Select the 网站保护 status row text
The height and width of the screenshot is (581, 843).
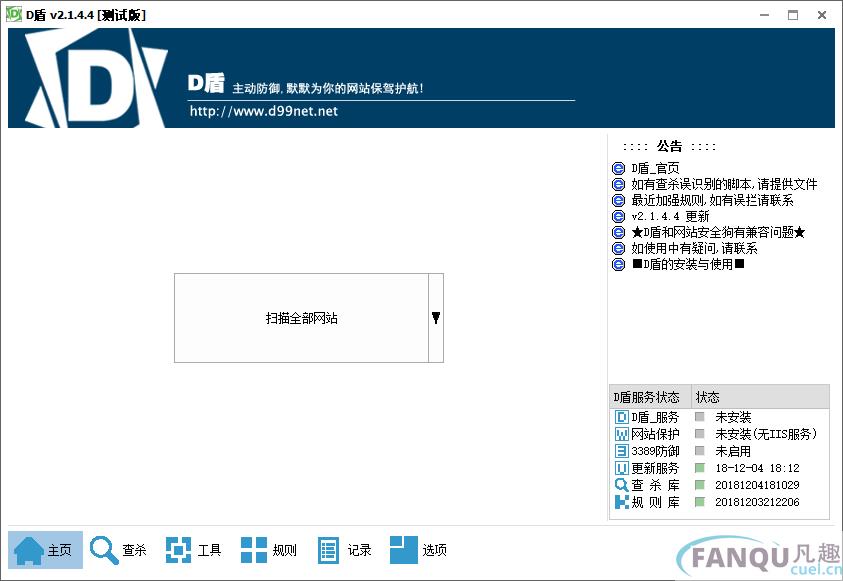coord(655,434)
